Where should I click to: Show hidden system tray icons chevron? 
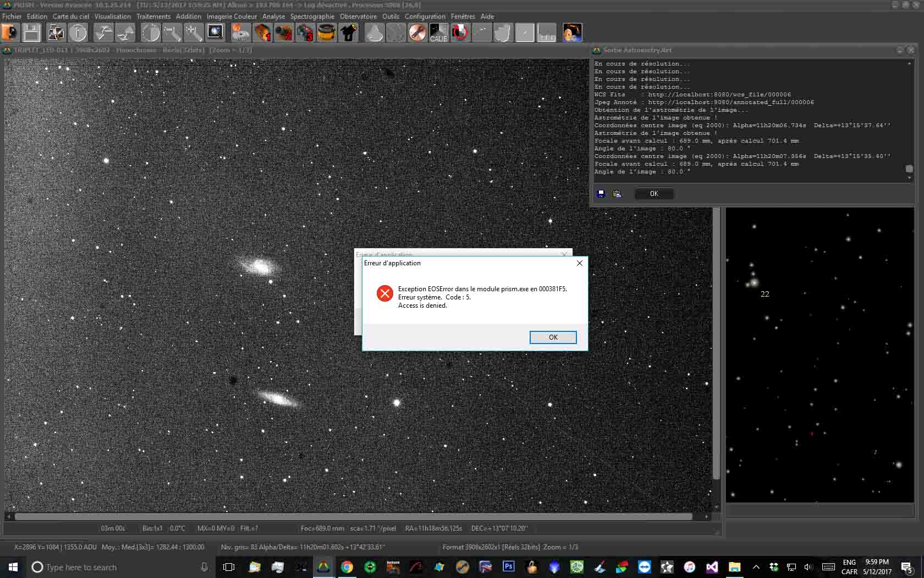click(x=756, y=567)
